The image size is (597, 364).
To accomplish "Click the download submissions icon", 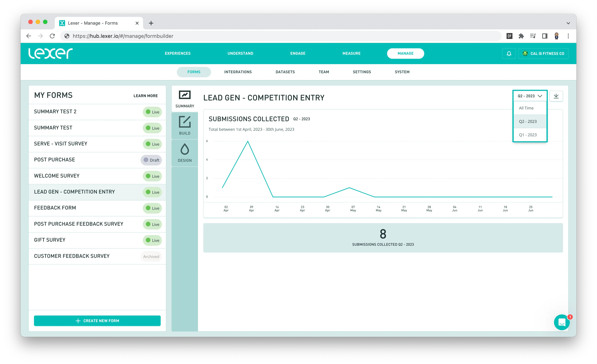I will pyautogui.click(x=556, y=96).
